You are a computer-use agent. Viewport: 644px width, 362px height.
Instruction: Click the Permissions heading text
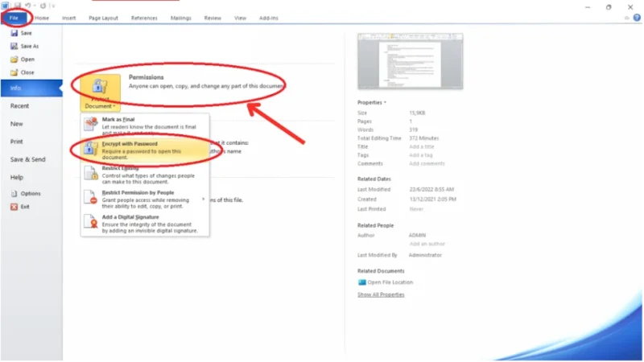click(x=147, y=77)
